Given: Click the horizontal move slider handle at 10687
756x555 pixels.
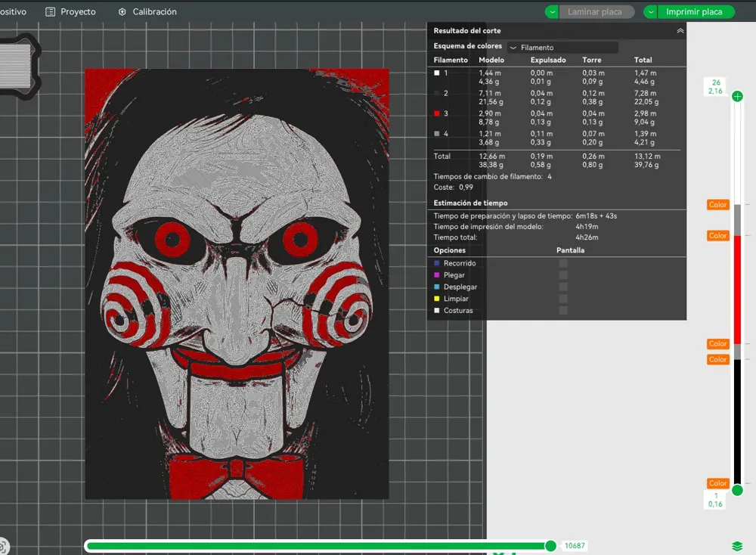Looking at the screenshot, I should pos(550,546).
